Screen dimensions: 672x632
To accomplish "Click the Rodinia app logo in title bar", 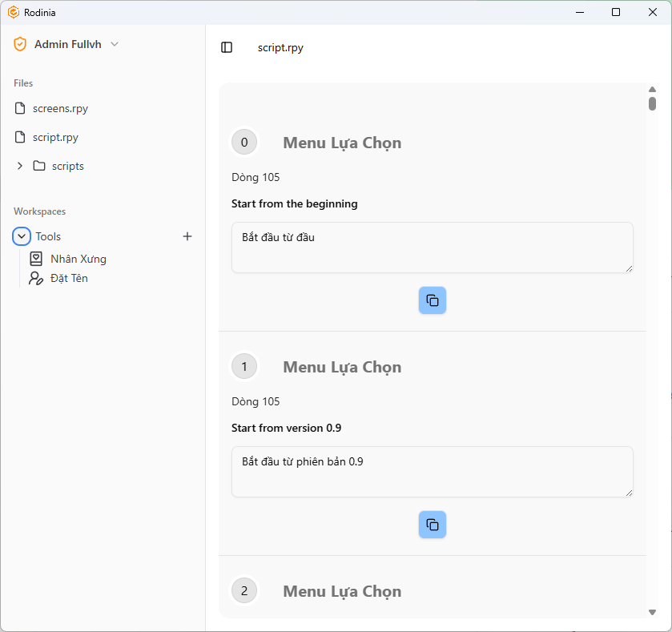I will (x=14, y=13).
